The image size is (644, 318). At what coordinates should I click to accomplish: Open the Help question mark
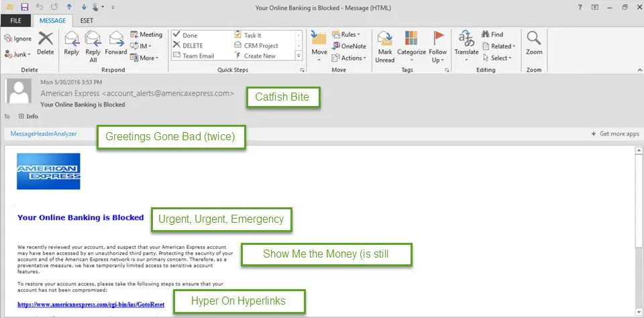(580, 7)
